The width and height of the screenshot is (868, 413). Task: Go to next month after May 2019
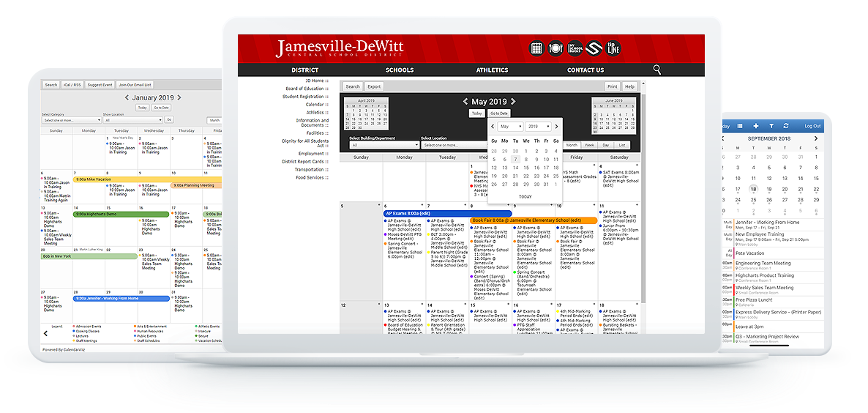click(513, 102)
